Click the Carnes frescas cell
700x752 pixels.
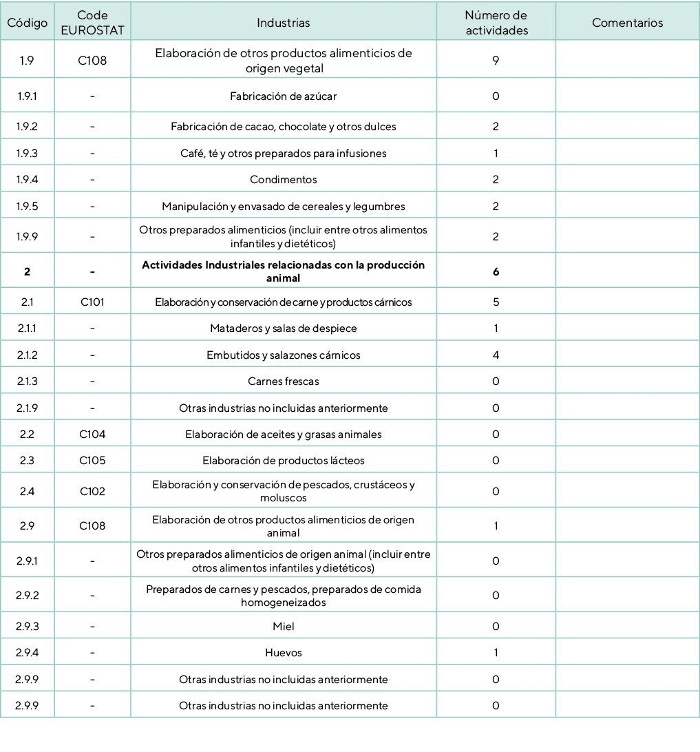tap(283, 380)
